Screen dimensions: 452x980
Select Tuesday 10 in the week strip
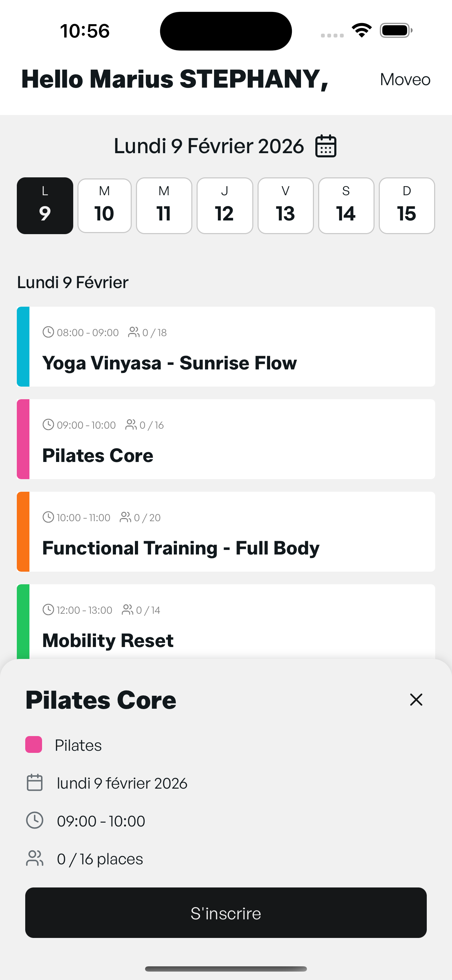point(104,206)
